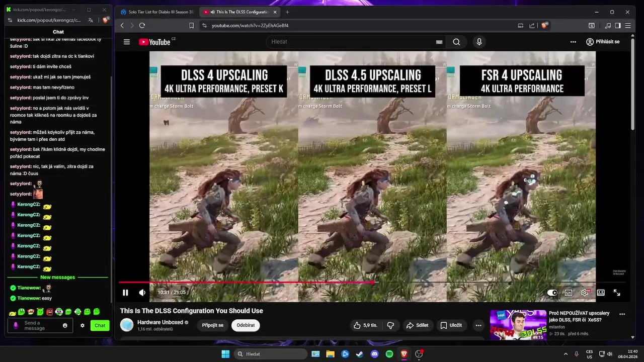Image resolution: width=644 pixels, height=362 pixels.
Task: Insert the red angry face emote
Action: 49,312
